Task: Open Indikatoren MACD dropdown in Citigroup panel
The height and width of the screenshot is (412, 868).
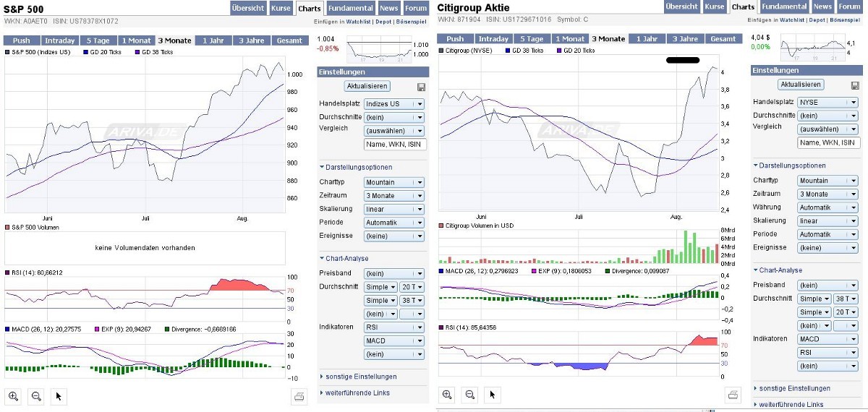Action: coord(827,339)
